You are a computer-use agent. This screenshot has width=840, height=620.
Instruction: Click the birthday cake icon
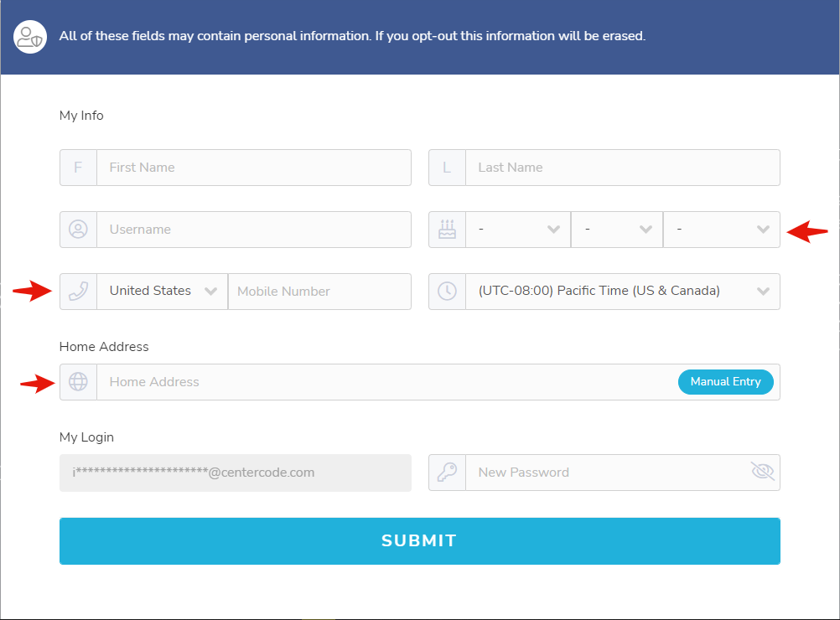(x=448, y=230)
